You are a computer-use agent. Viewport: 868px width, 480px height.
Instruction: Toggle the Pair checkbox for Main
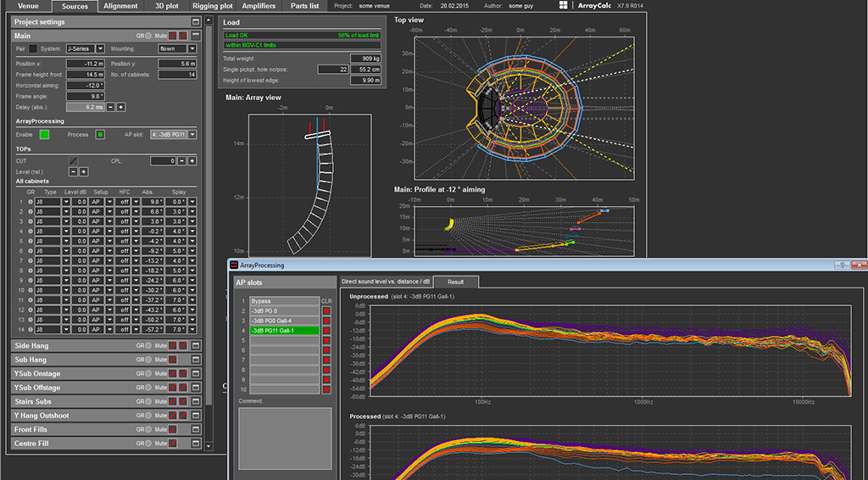coord(33,49)
